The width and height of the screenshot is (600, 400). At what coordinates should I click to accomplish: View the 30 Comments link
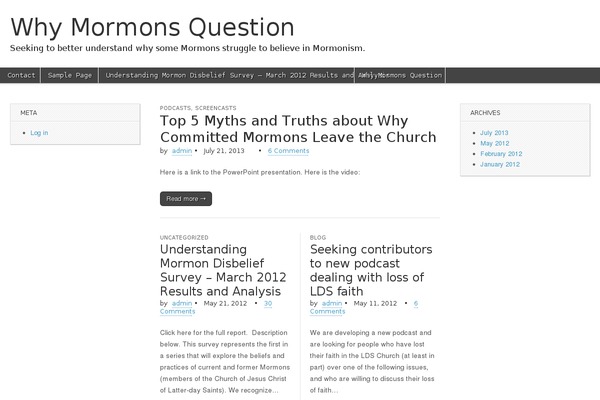(266, 307)
